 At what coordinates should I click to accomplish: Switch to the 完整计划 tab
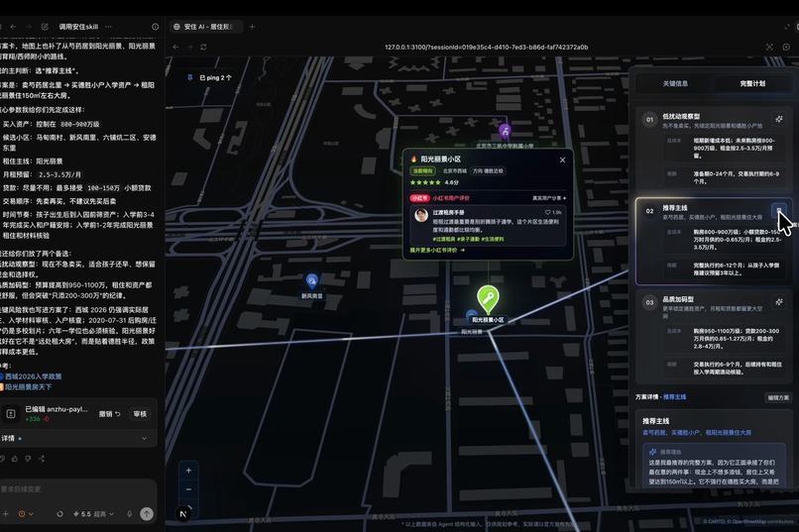coord(752,83)
